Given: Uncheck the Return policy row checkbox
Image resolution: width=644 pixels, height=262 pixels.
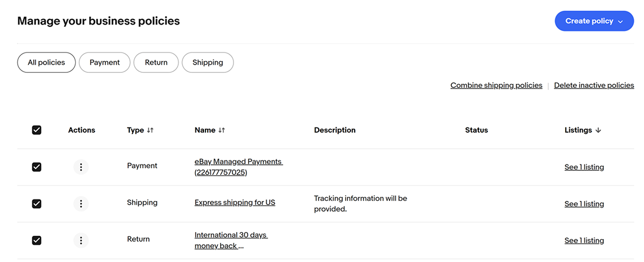Looking at the screenshot, I should [x=36, y=241].
